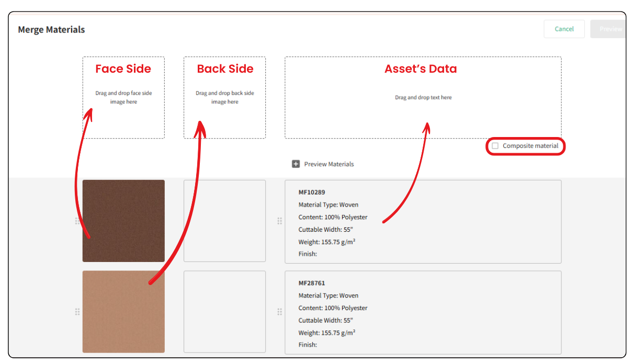634x364 pixels.
Task: Click empty back side box for MF28761
Action: pyautogui.click(x=225, y=312)
